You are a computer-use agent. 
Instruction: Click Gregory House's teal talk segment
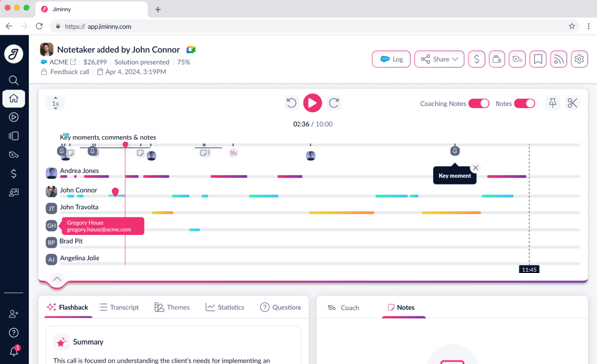[195, 230]
